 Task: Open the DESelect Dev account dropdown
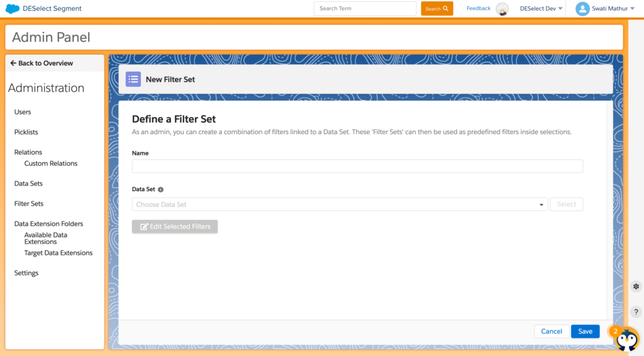point(541,9)
